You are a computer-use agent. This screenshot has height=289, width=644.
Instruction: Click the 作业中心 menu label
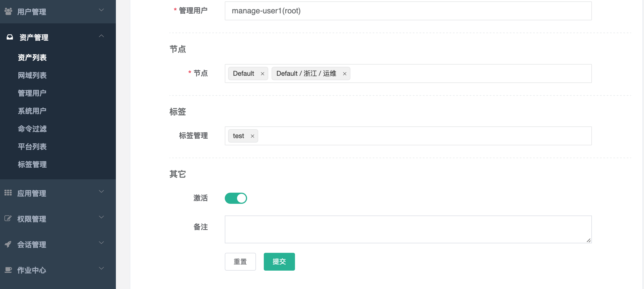[32, 270]
